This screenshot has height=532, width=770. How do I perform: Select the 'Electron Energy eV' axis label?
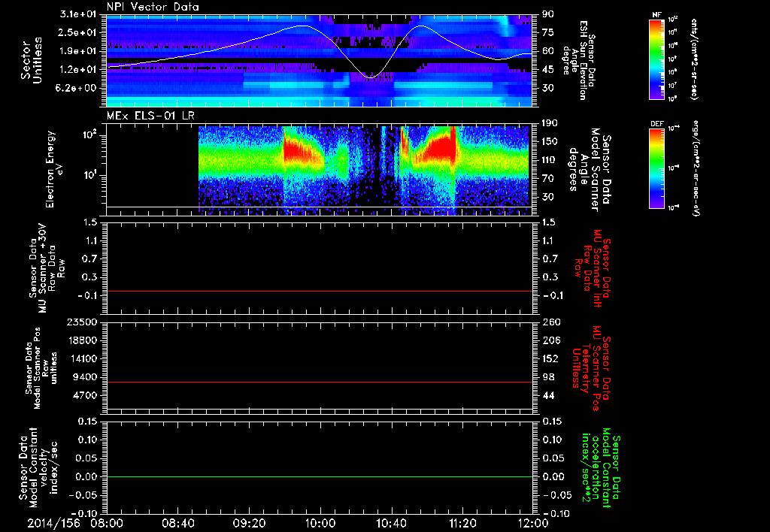point(54,169)
